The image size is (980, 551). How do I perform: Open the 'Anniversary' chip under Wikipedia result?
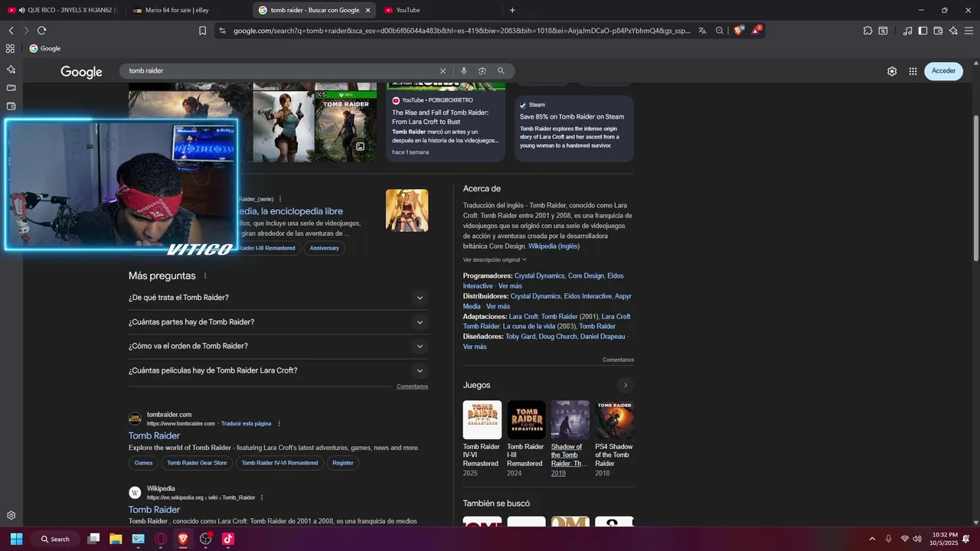click(324, 248)
